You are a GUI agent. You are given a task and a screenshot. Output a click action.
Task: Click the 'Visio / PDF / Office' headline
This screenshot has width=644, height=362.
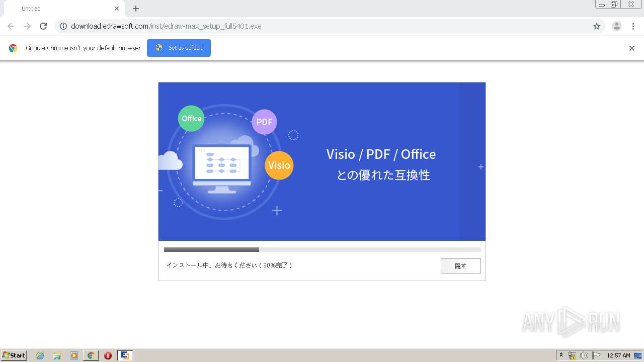[x=381, y=154]
